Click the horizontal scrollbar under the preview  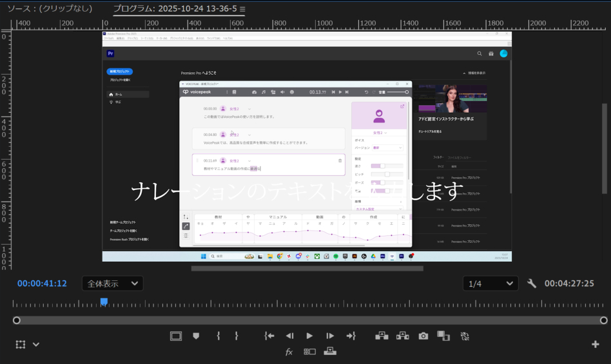coord(307,268)
